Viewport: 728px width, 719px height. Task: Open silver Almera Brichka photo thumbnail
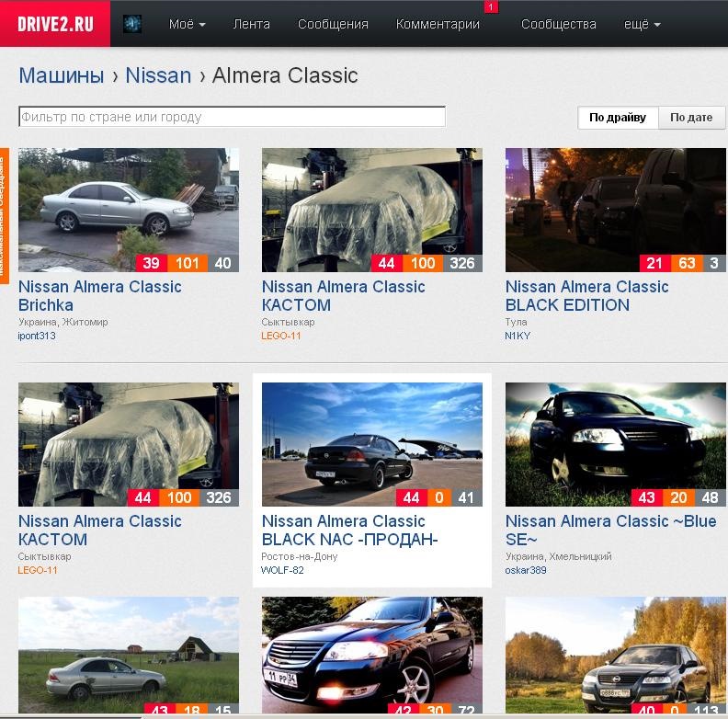[x=129, y=210]
